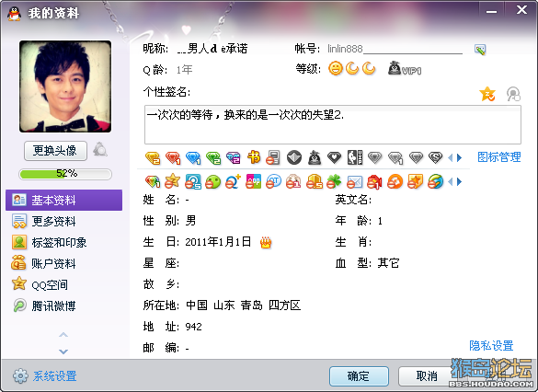Screen dimensions: 538x392
Task: Click the black heart diamond icon
Action: tap(334, 157)
